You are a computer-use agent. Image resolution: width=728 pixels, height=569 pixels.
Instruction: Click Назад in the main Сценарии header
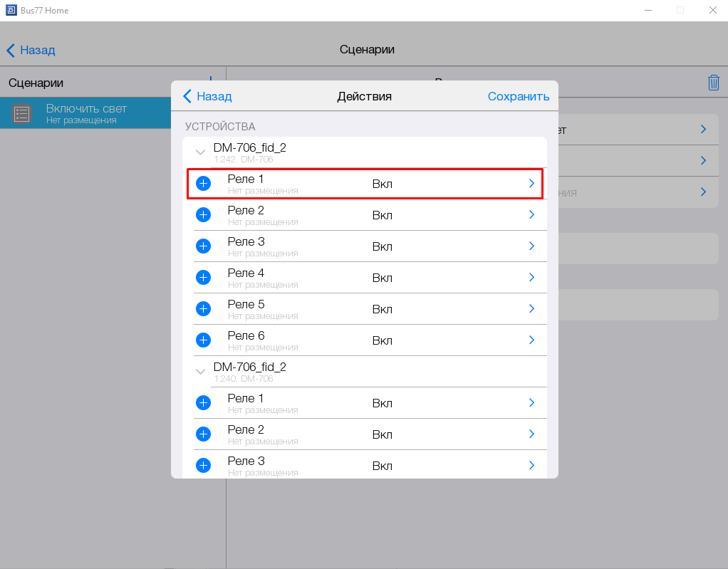31,51
